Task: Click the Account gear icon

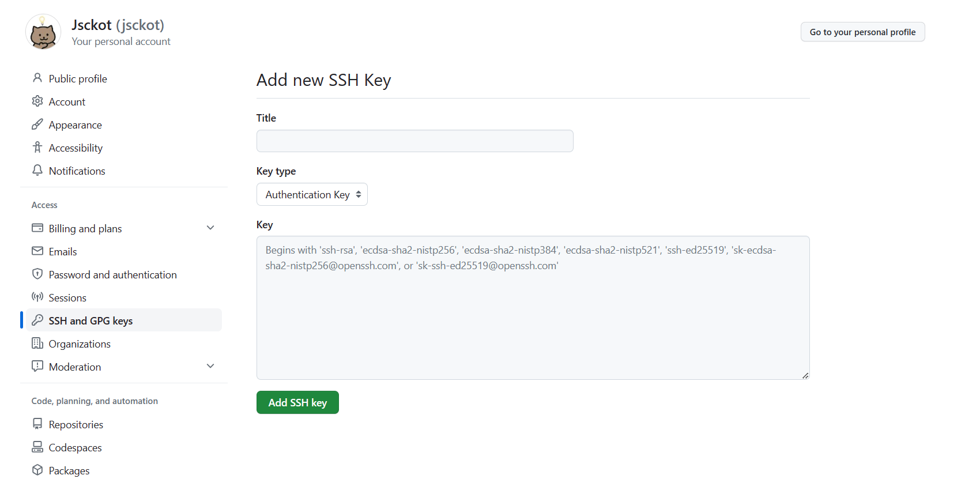Action: point(37,101)
